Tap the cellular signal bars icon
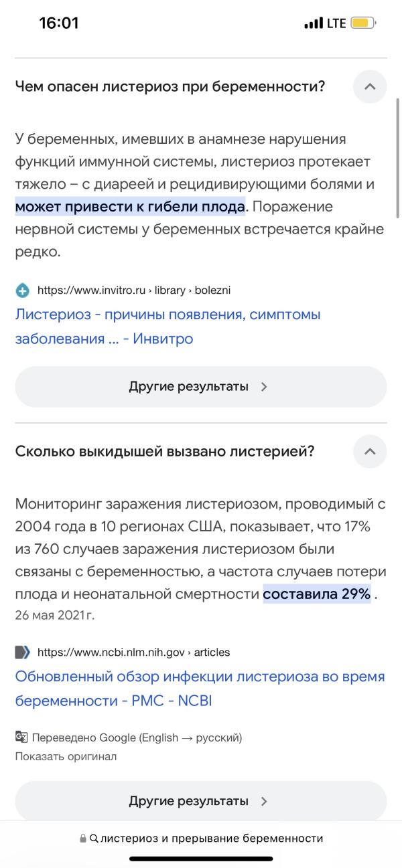The width and height of the screenshot is (402, 868). (x=314, y=23)
